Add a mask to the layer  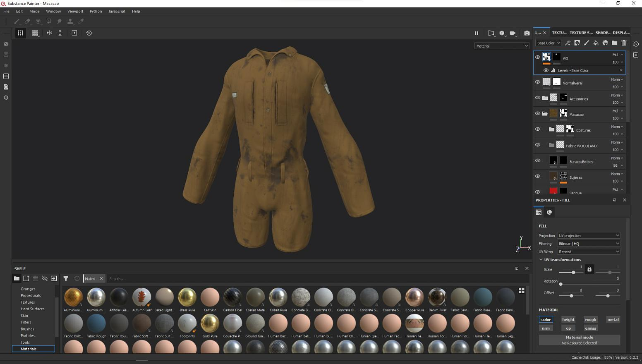(x=577, y=43)
